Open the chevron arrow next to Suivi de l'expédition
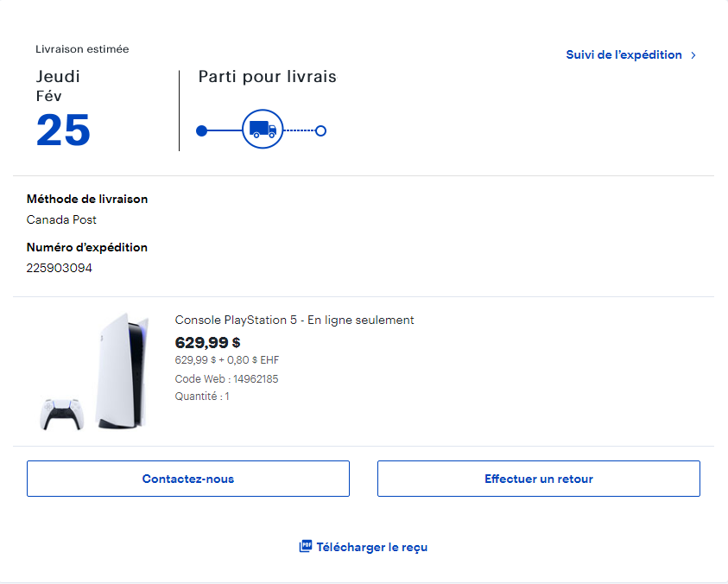The image size is (728, 584). (693, 55)
